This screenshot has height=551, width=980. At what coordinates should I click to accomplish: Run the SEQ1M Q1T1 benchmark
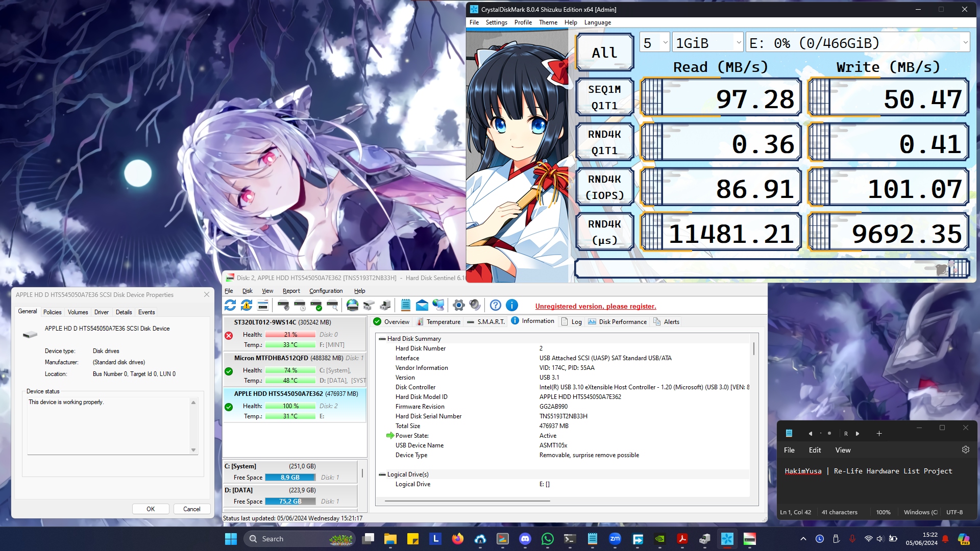point(605,97)
